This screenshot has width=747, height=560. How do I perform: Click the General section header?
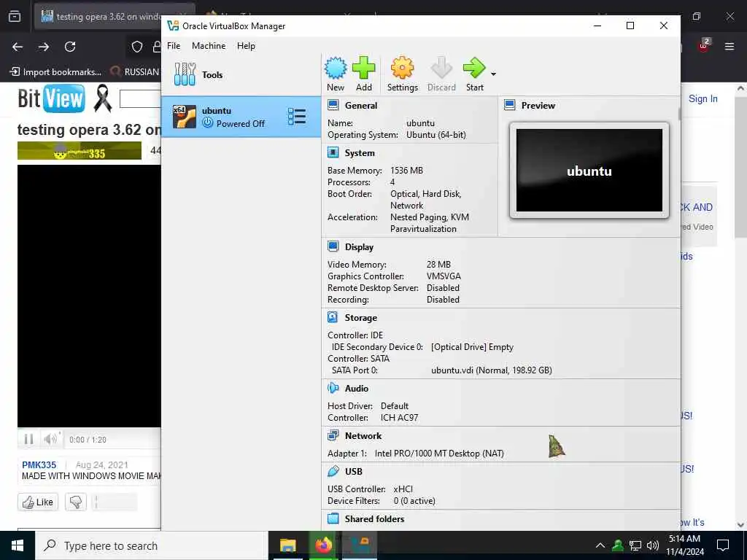[x=360, y=106]
